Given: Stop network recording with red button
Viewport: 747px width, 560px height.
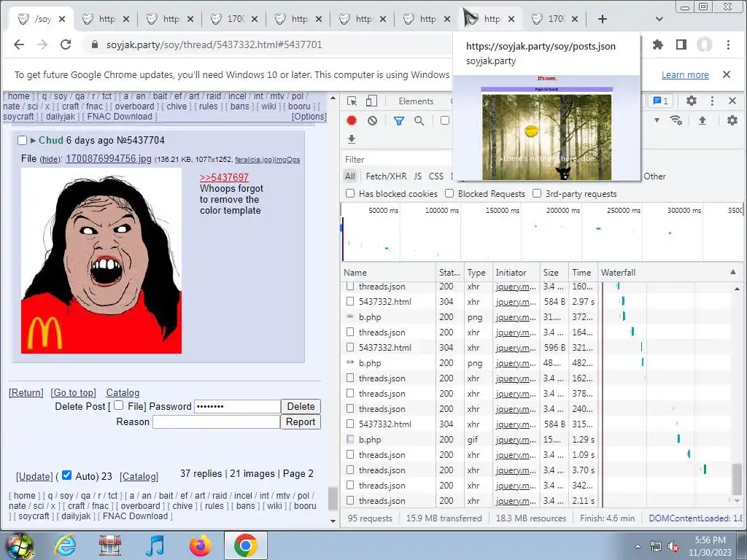Looking at the screenshot, I should (352, 120).
